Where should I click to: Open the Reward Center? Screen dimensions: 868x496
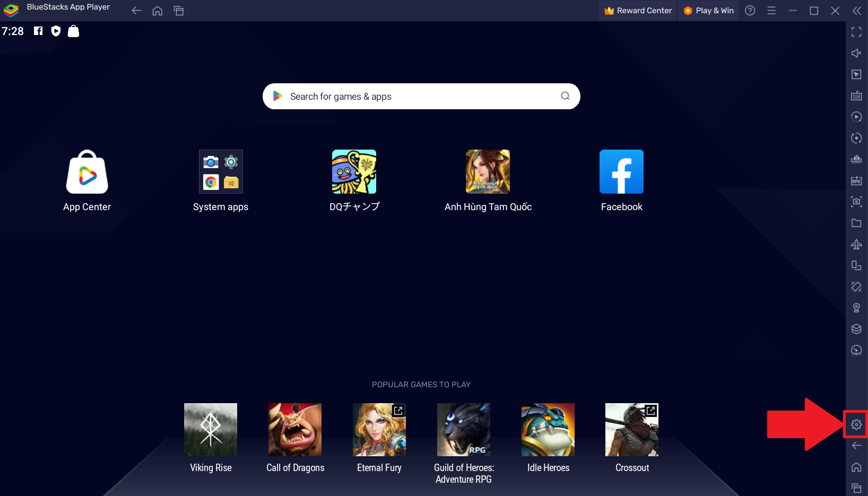coord(638,11)
